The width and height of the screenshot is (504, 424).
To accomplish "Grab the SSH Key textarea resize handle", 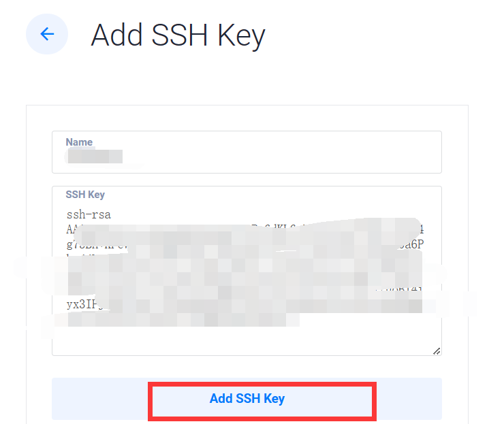I will point(436,350).
